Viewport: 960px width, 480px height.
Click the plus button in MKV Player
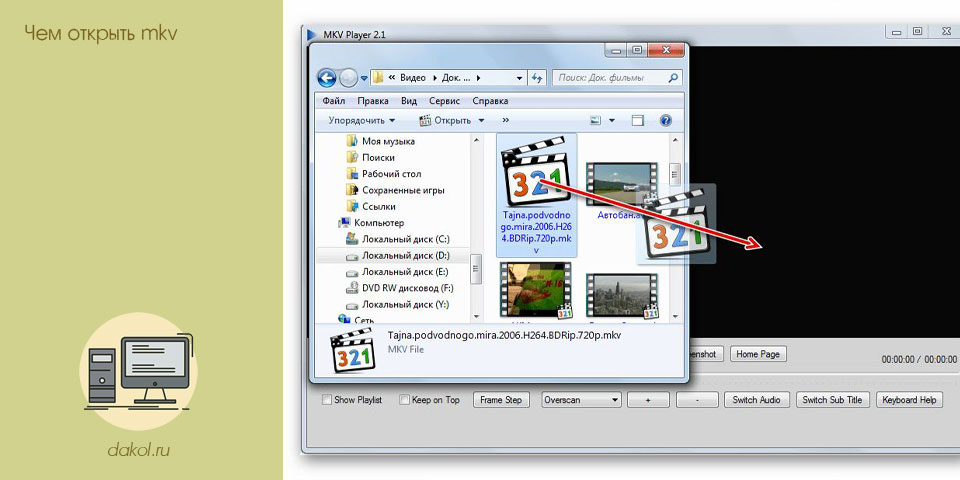(648, 400)
